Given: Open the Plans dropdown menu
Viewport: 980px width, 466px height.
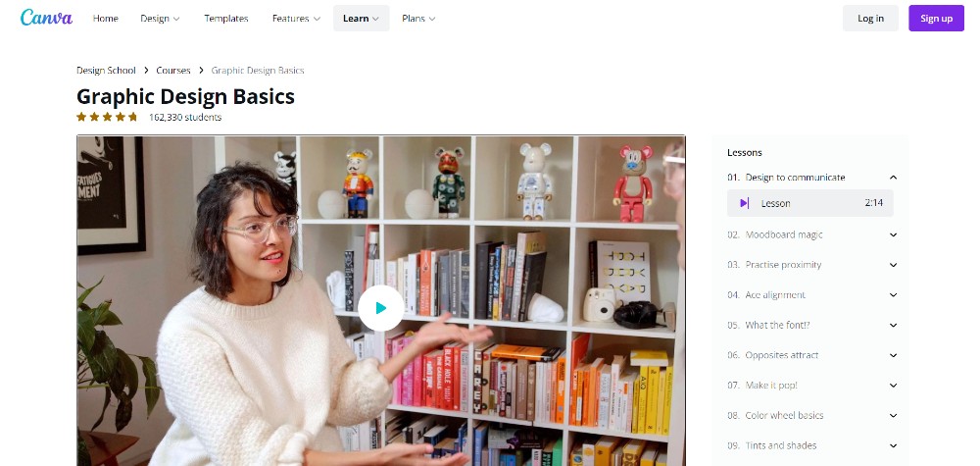Looking at the screenshot, I should [418, 18].
